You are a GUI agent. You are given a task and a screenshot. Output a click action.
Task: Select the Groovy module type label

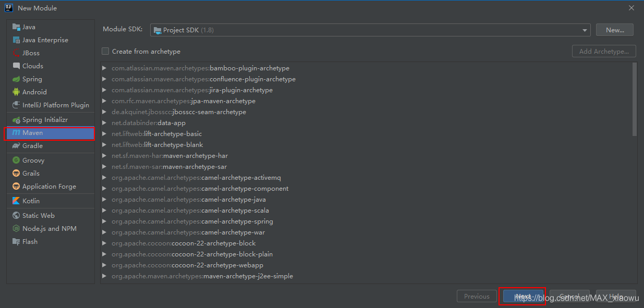pyautogui.click(x=33, y=161)
